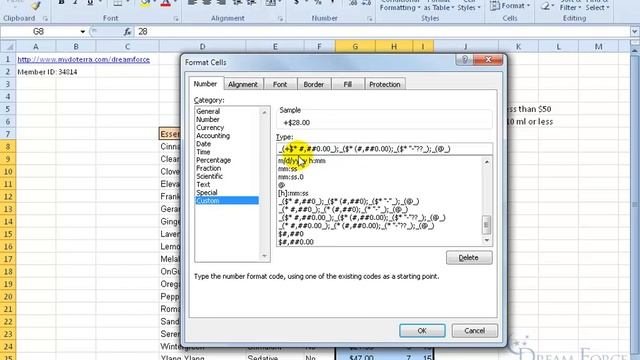Apply accounting dollar sign number format
Viewport: 640px width, 360px height.
click(x=297, y=3)
